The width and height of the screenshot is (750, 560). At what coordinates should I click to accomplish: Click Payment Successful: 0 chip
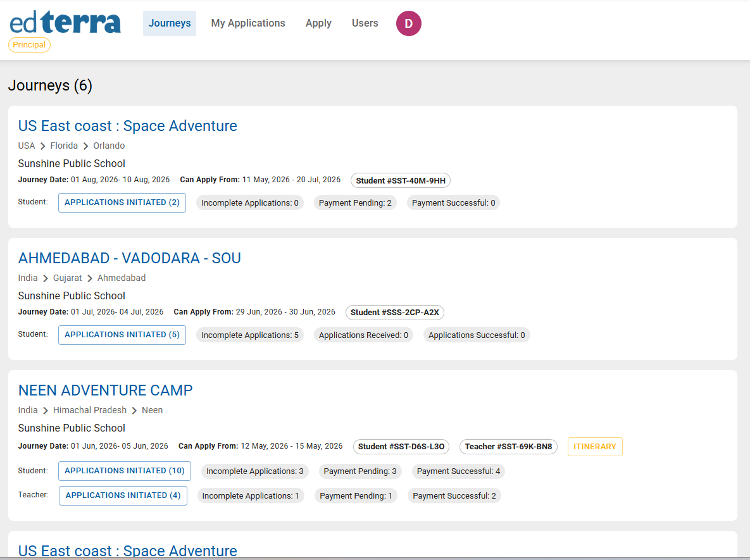pos(453,202)
